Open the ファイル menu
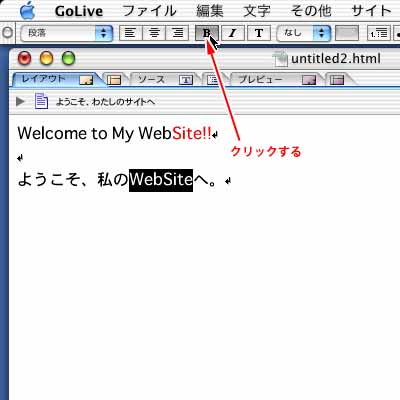Image resolution: width=400 pixels, height=400 pixels. [x=149, y=11]
